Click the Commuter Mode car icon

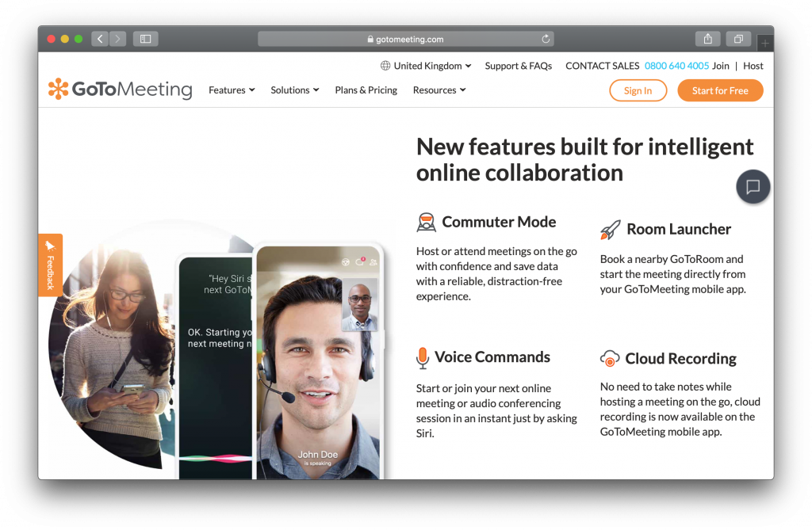click(426, 222)
